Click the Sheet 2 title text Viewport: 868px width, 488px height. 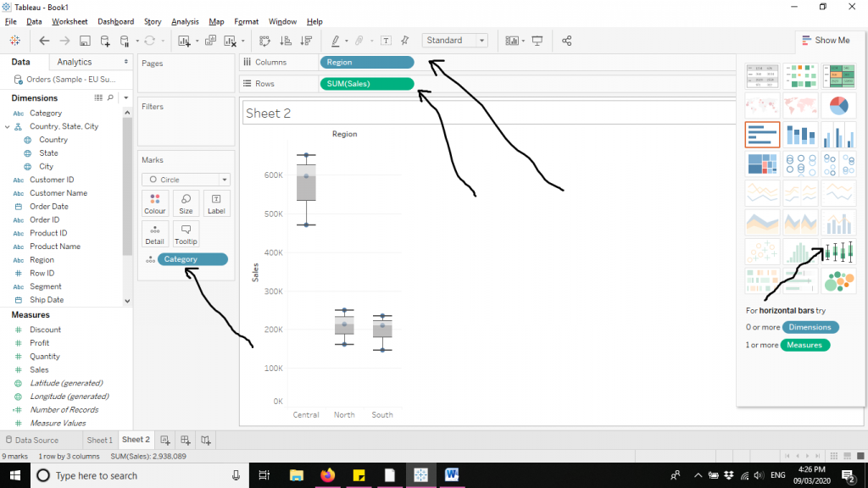point(268,114)
